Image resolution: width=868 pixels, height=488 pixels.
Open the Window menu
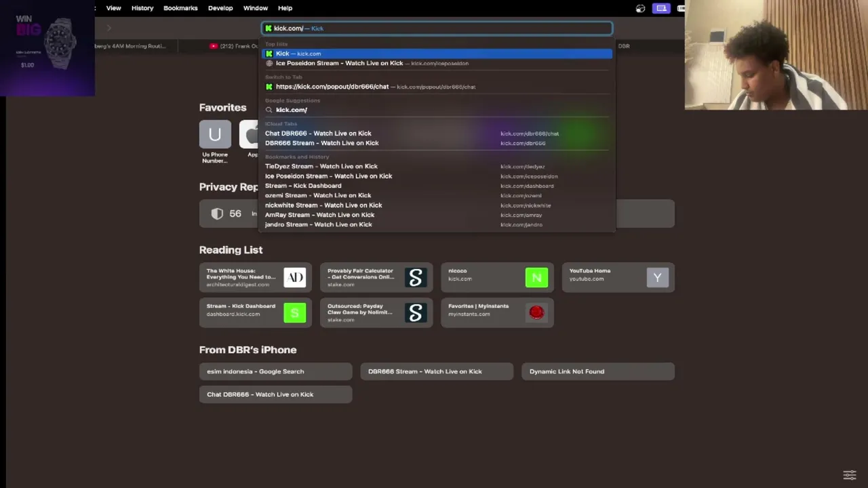(256, 8)
